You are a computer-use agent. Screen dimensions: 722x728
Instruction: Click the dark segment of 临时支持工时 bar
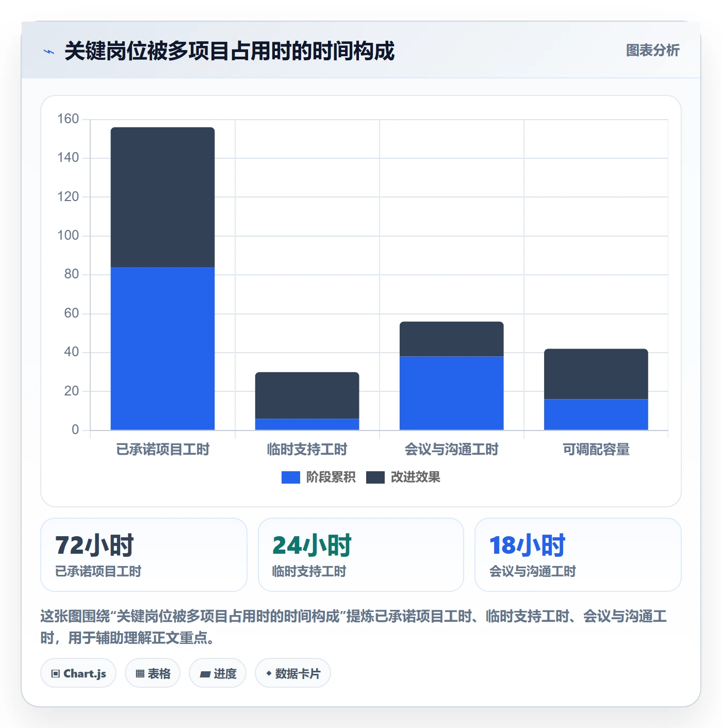coord(307,395)
